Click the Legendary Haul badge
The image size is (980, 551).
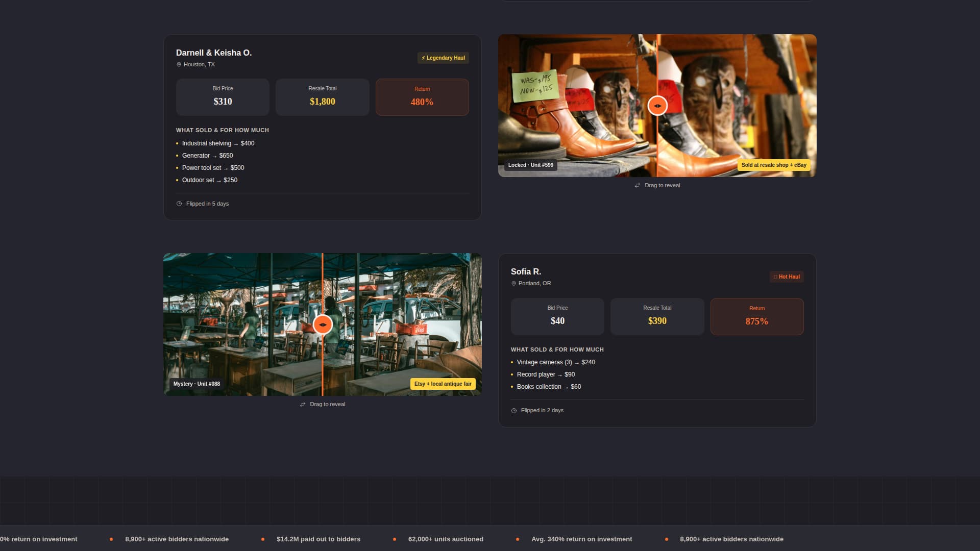point(443,58)
